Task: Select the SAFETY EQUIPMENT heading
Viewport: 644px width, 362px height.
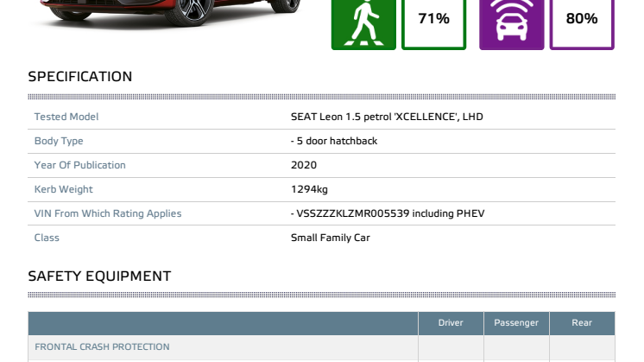Action: point(99,276)
